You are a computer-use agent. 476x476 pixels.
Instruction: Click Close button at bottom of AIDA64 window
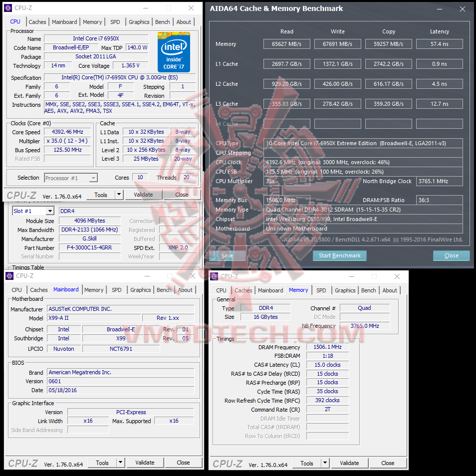coord(452,255)
